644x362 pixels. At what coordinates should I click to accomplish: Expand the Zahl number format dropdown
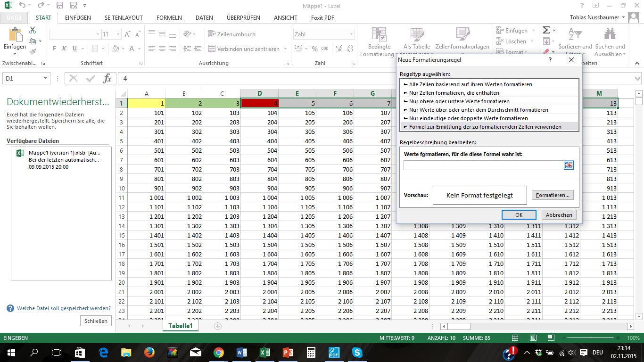[351, 34]
